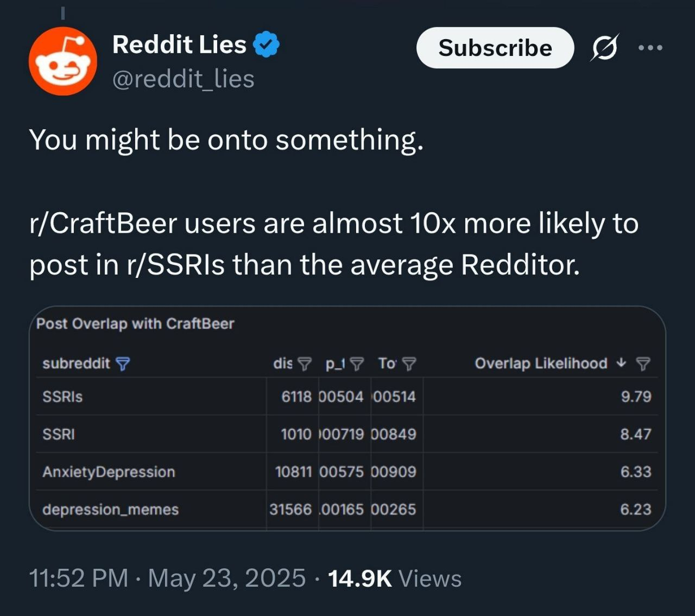Image resolution: width=695 pixels, height=616 pixels.
Task: Filter the subreddit column
Action: pos(123,364)
